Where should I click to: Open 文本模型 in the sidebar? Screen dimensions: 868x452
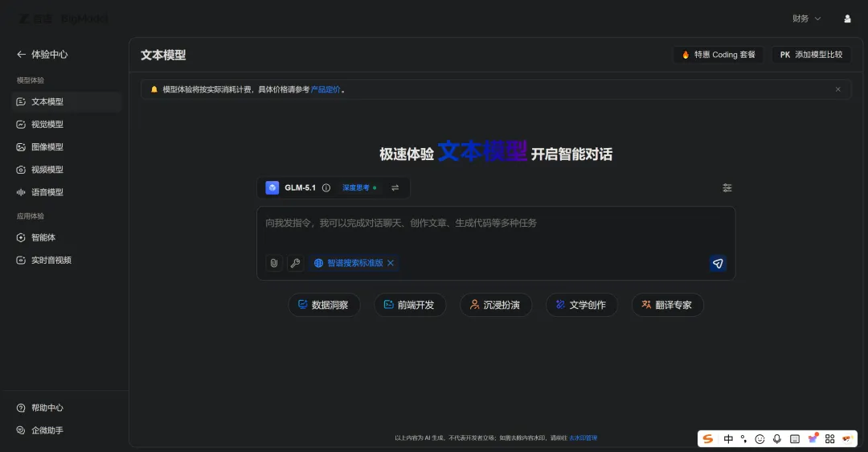pos(67,102)
